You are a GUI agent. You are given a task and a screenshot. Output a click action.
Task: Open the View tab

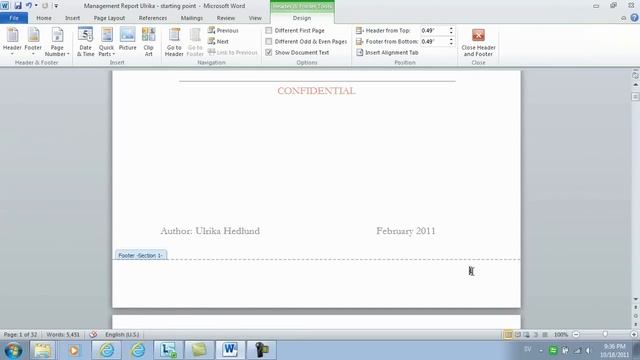point(255,18)
